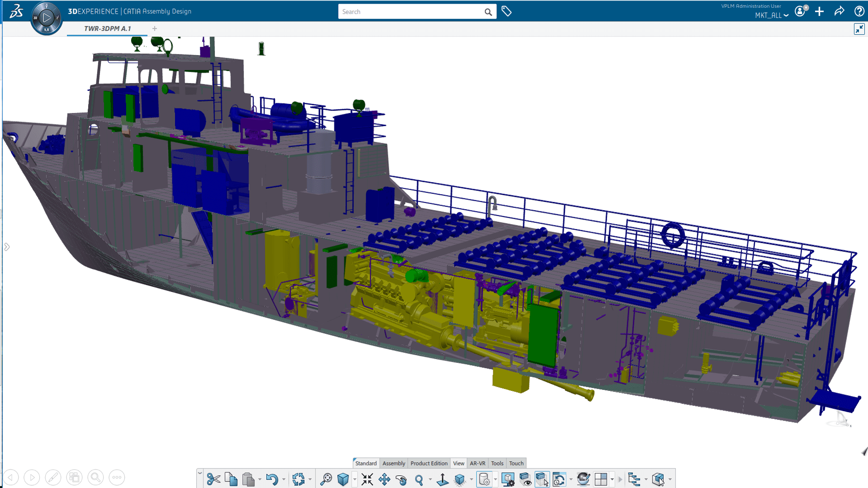Select the Fit All In tool

point(367,479)
